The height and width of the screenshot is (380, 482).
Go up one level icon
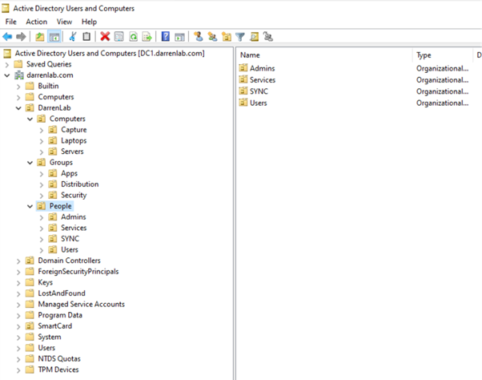40,37
